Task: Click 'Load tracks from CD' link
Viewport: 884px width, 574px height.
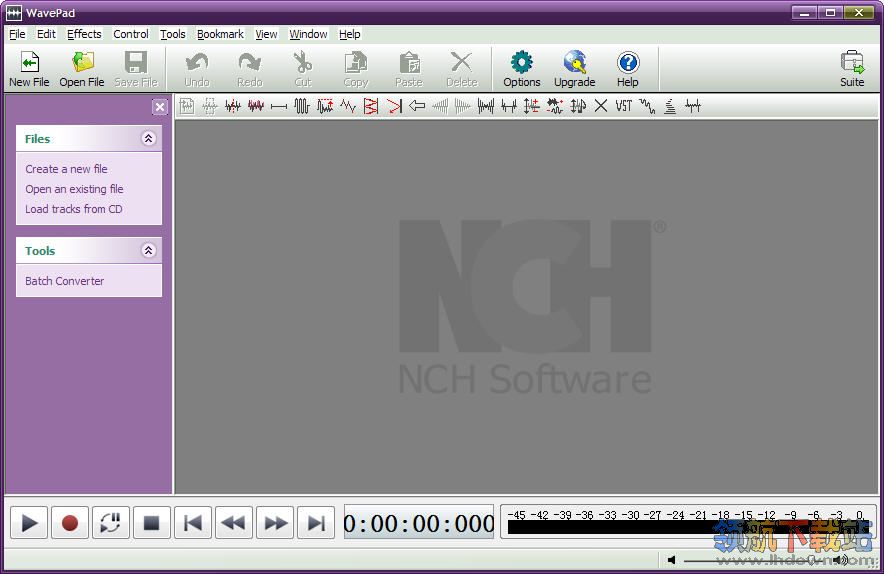Action: (x=74, y=209)
